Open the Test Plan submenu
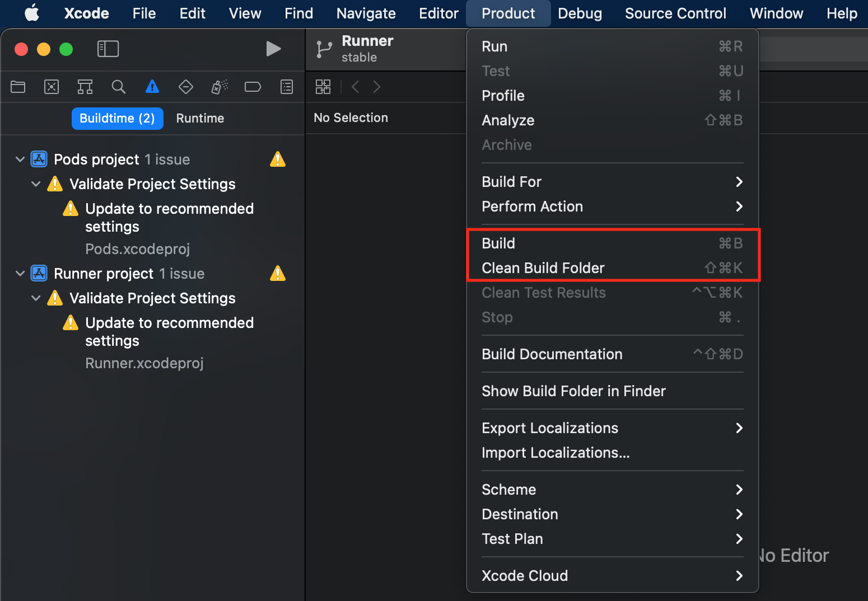Viewport: 868px width, 601px height. tap(612, 539)
